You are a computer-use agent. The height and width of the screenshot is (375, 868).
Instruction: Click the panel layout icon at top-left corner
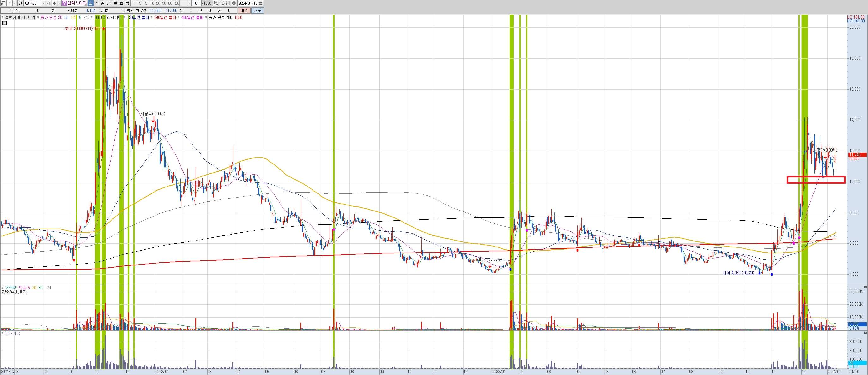[x=3, y=3]
